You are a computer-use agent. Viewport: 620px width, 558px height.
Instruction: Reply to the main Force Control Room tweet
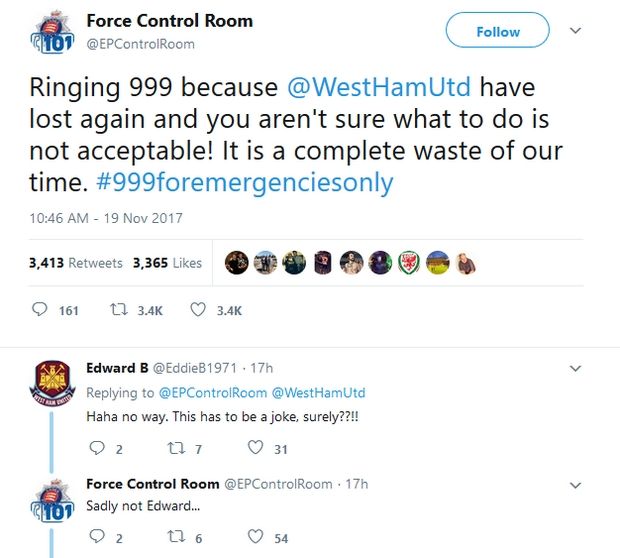coord(41,310)
